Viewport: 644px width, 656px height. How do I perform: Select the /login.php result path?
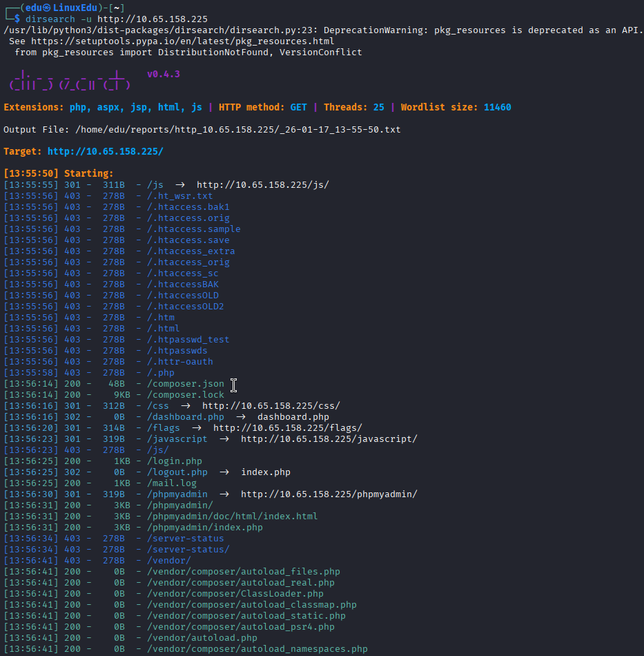[x=175, y=461]
